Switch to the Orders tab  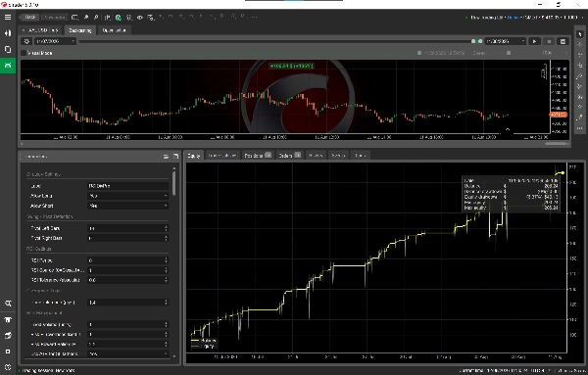[289, 156]
